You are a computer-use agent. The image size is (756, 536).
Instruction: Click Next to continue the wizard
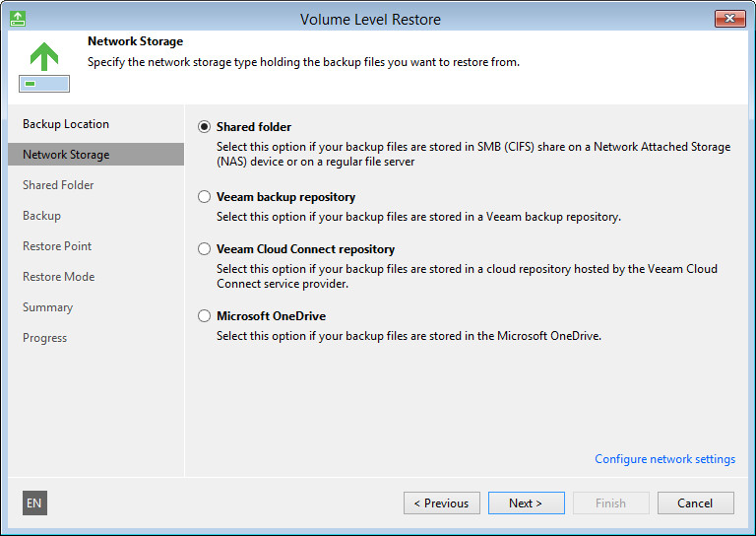pyautogui.click(x=526, y=503)
